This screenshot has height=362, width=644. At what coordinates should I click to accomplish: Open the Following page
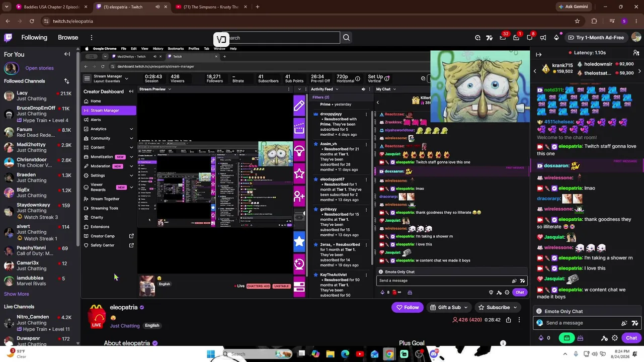(34, 38)
